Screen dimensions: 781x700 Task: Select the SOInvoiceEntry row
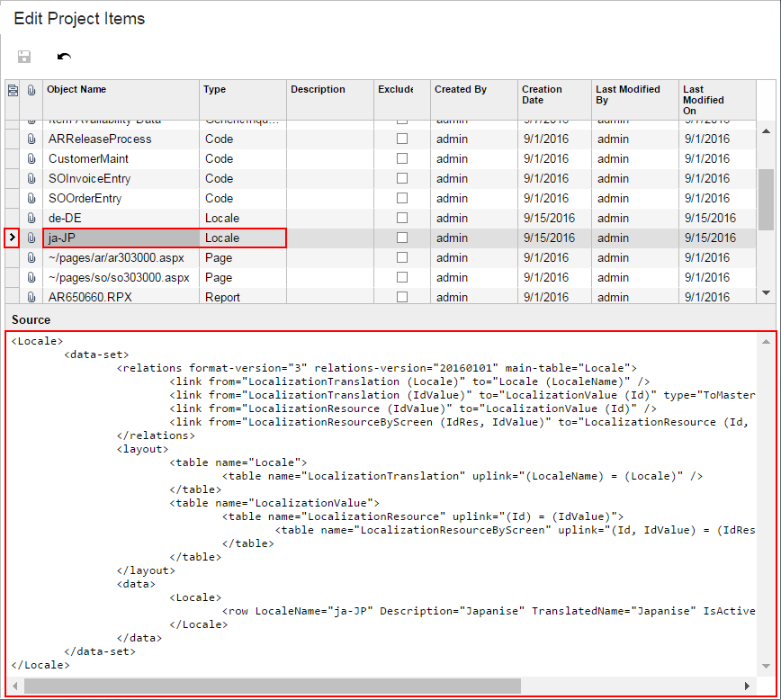pos(89,179)
